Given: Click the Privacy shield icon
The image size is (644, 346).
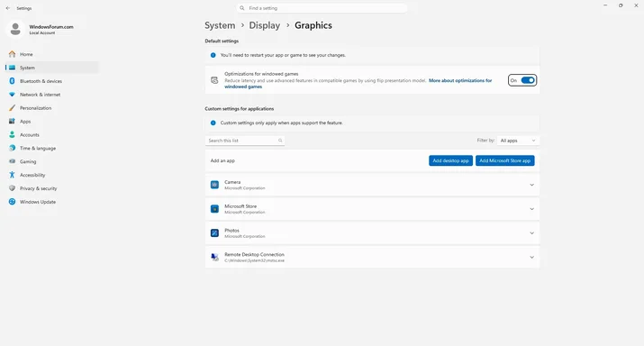Looking at the screenshot, I should click(x=13, y=188).
